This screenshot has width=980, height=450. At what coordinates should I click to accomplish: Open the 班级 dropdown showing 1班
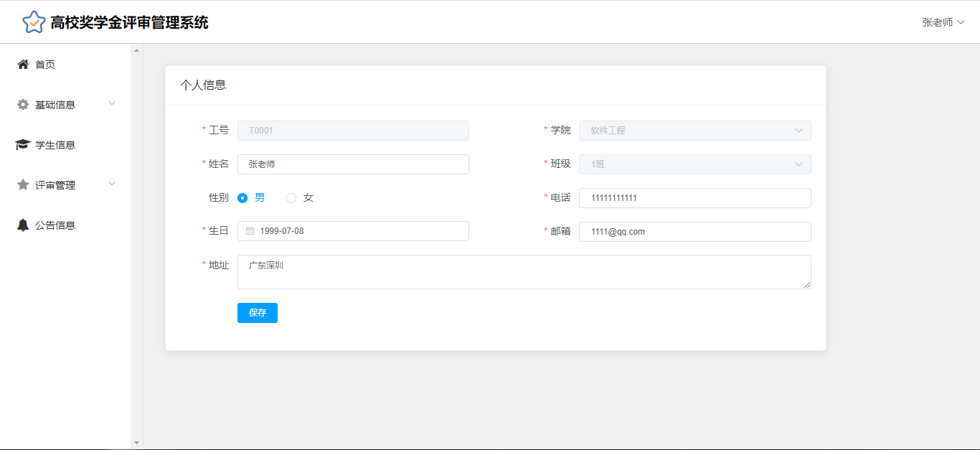(695, 164)
